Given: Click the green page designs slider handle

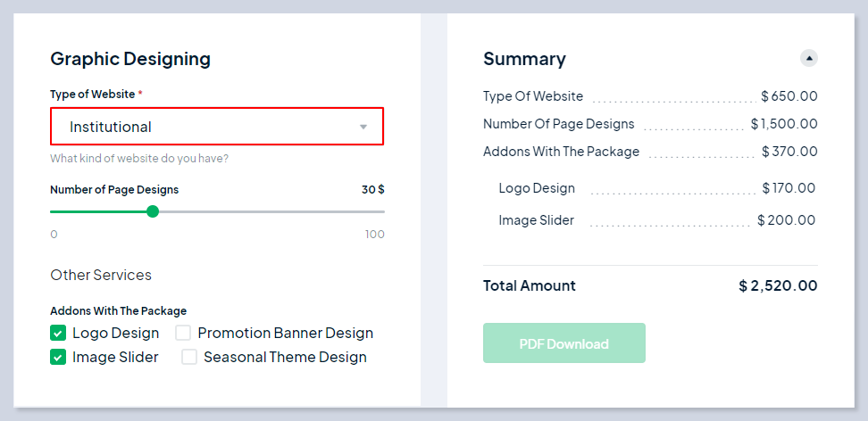Looking at the screenshot, I should click(153, 211).
